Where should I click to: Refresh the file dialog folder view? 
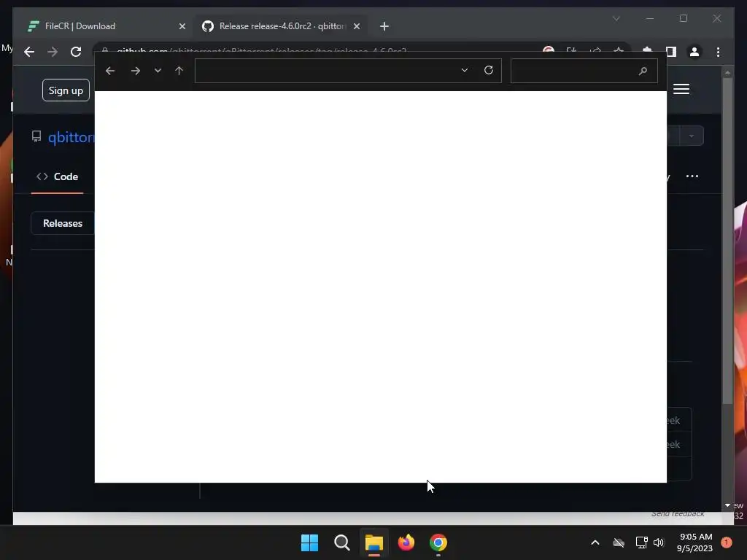coord(489,70)
